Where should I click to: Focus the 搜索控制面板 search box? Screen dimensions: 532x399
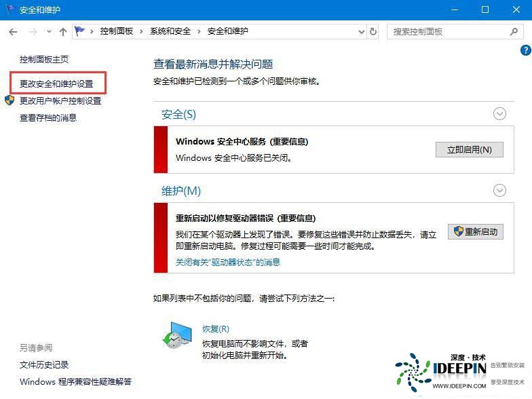click(455, 32)
